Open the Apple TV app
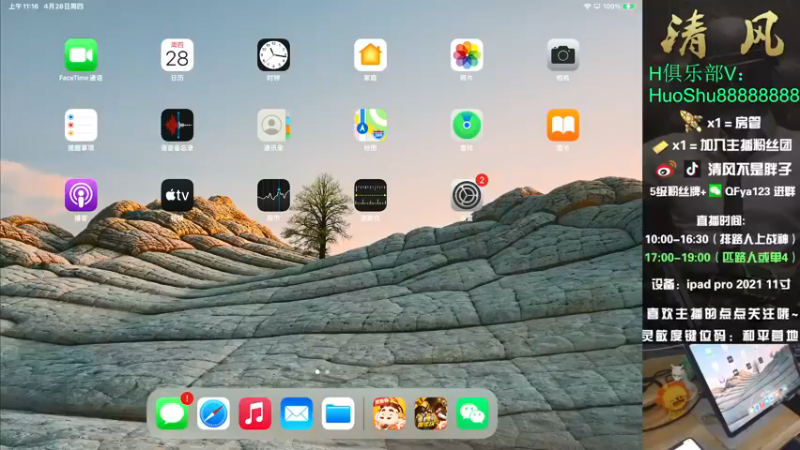 (x=177, y=195)
